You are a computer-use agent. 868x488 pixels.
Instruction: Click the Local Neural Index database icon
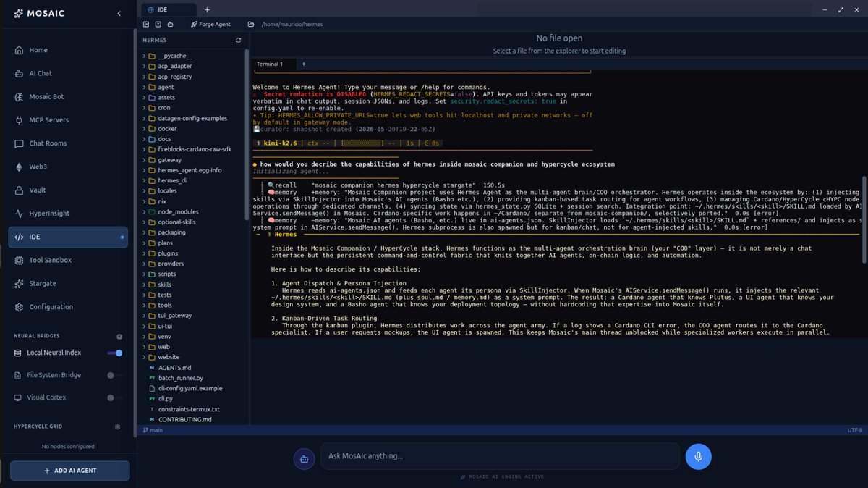click(20, 353)
